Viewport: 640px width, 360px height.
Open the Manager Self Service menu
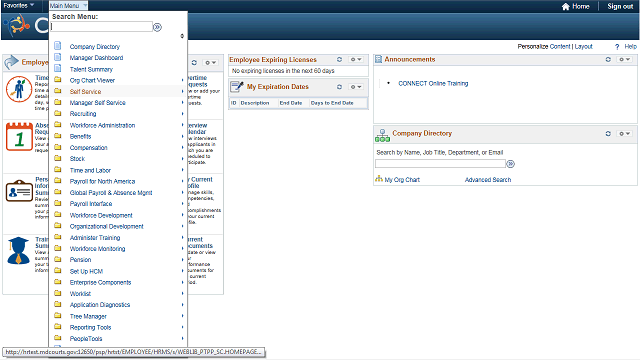point(98,103)
